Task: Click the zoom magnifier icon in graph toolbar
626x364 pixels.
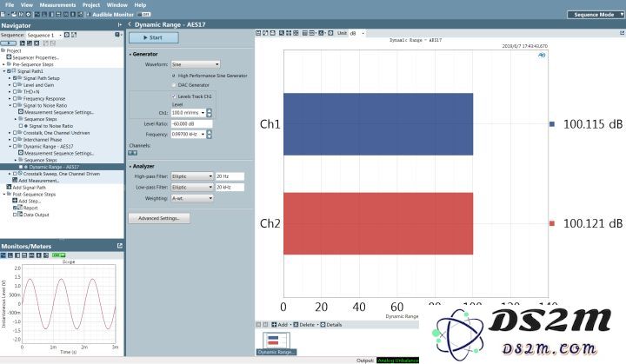Action: (x=282, y=33)
